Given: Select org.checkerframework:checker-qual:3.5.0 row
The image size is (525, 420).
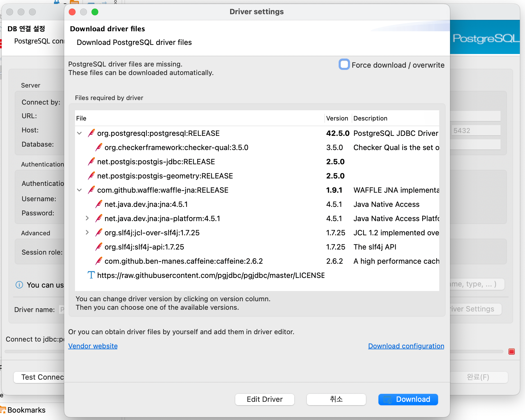Looking at the screenshot, I should (x=257, y=147).
